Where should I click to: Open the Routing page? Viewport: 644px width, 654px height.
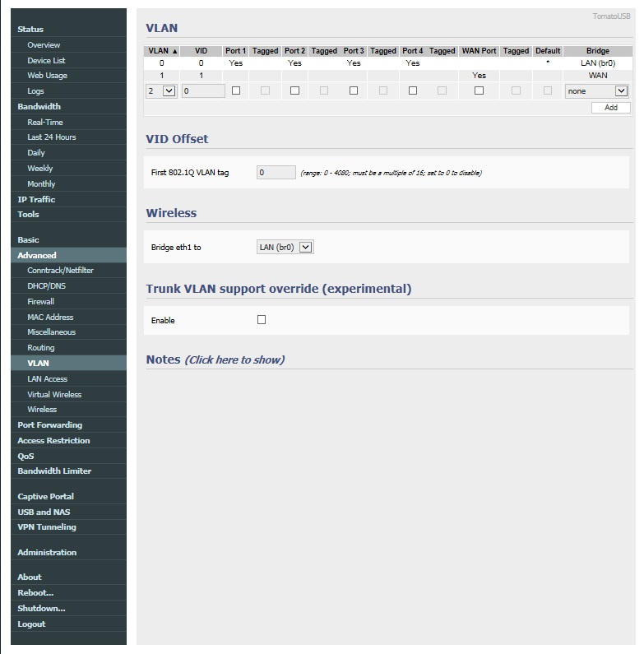41,348
